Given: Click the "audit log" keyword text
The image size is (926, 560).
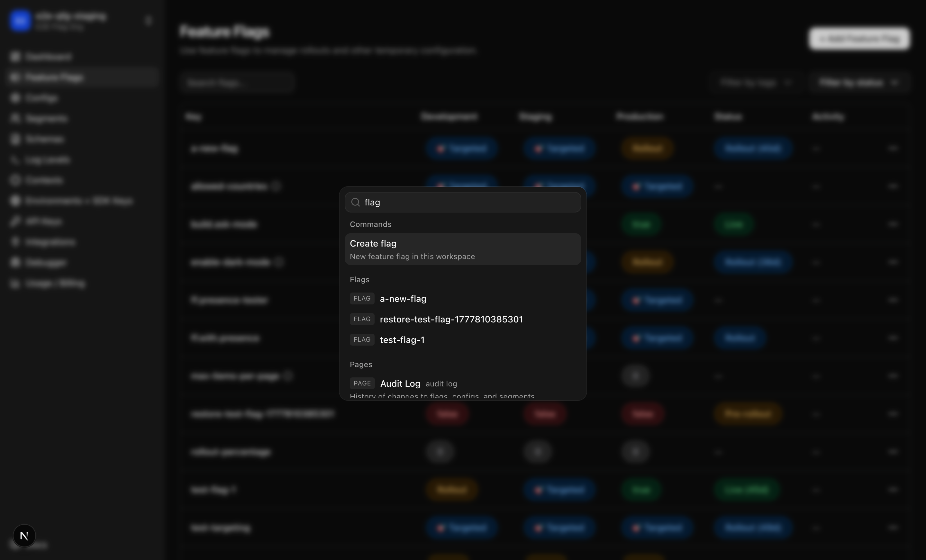Looking at the screenshot, I should [441, 384].
